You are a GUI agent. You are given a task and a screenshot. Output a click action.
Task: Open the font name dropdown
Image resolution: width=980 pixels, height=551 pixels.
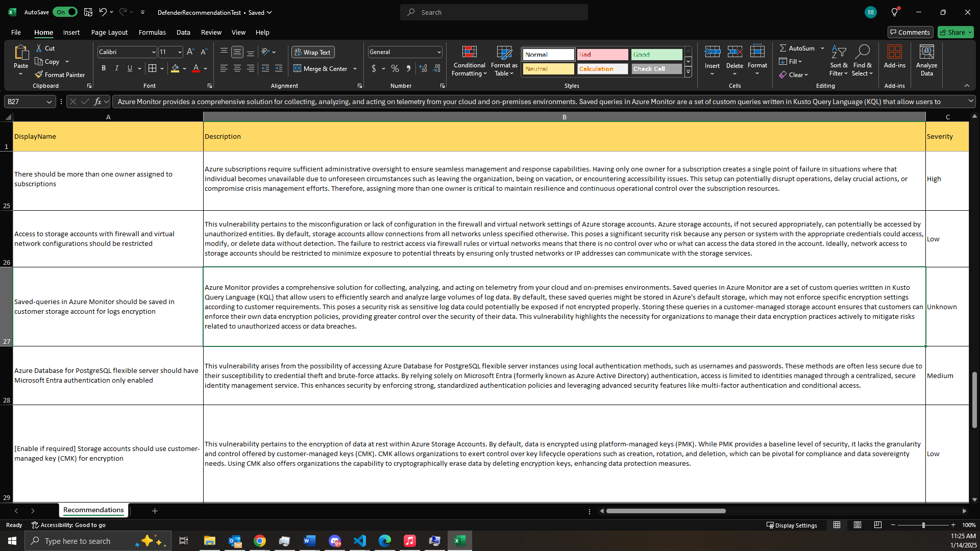[153, 52]
